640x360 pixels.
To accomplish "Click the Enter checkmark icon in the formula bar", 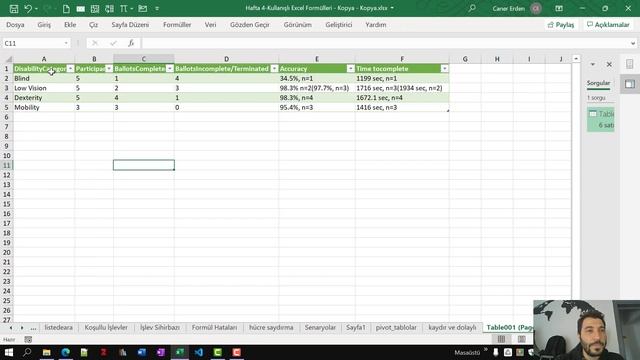I will coord(113,43).
